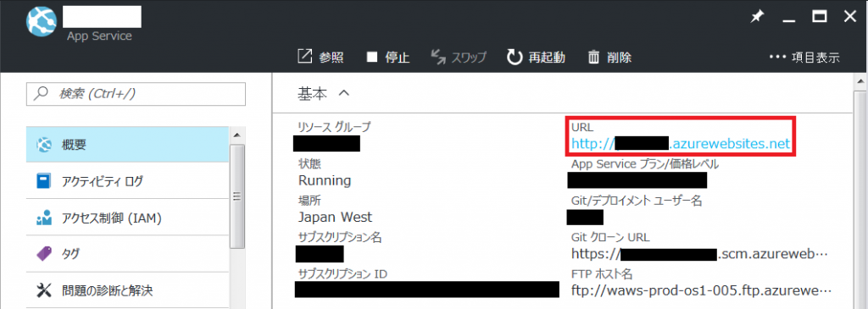The image size is (868, 309).
Task: Click the Git クローン URL value
Action: (x=699, y=254)
